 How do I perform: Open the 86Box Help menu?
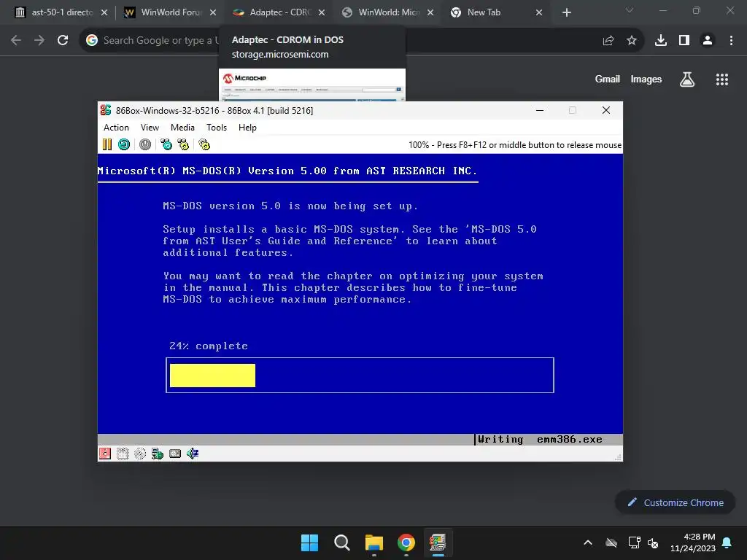247,128
